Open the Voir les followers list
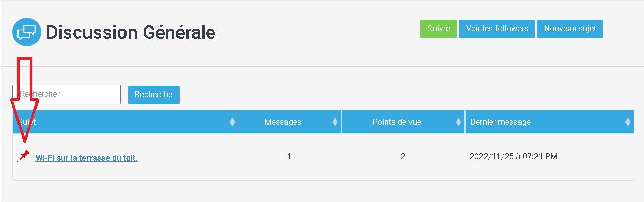The image size is (644, 202). point(497,29)
